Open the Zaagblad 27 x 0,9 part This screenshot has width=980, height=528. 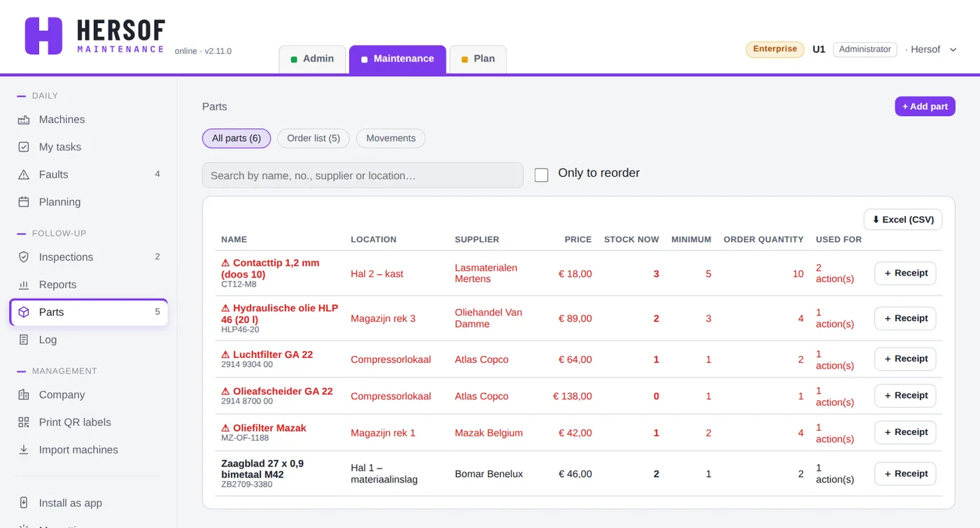pyautogui.click(x=262, y=469)
